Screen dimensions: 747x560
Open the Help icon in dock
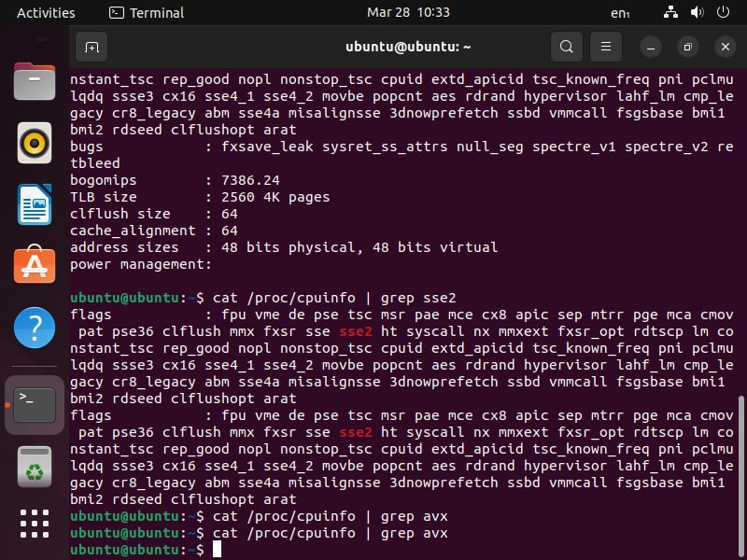tap(35, 328)
